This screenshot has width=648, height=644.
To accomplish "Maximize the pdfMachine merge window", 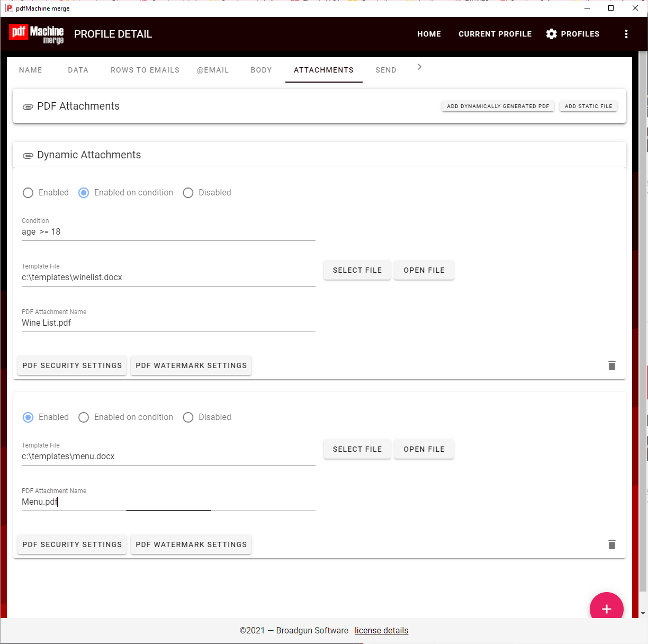I will point(611,8).
